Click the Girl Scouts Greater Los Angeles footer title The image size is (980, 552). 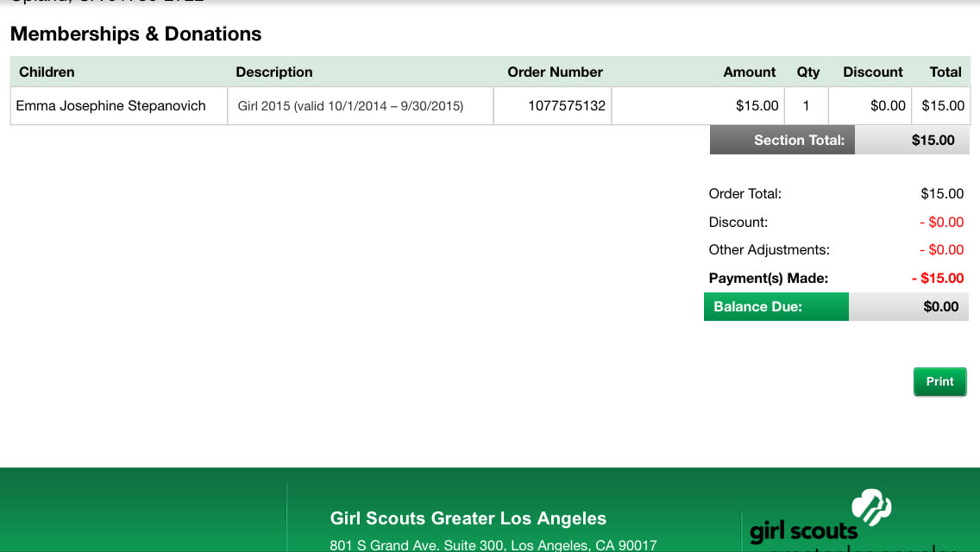click(x=468, y=518)
